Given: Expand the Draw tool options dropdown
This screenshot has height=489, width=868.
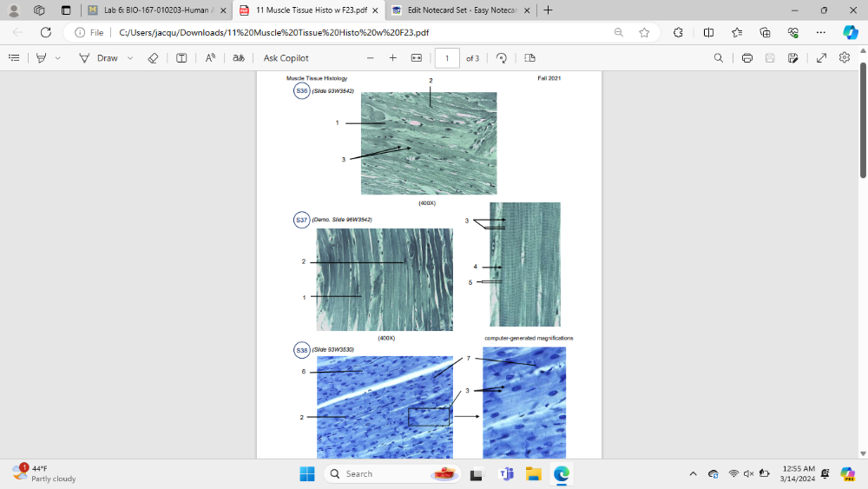Looking at the screenshot, I should point(130,58).
